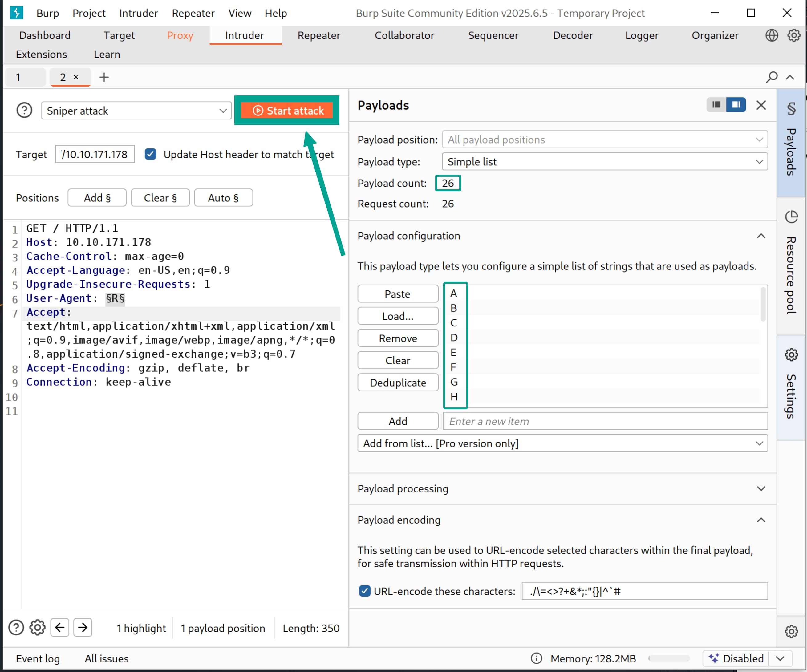Click the forward arrow below request editor

point(83,628)
